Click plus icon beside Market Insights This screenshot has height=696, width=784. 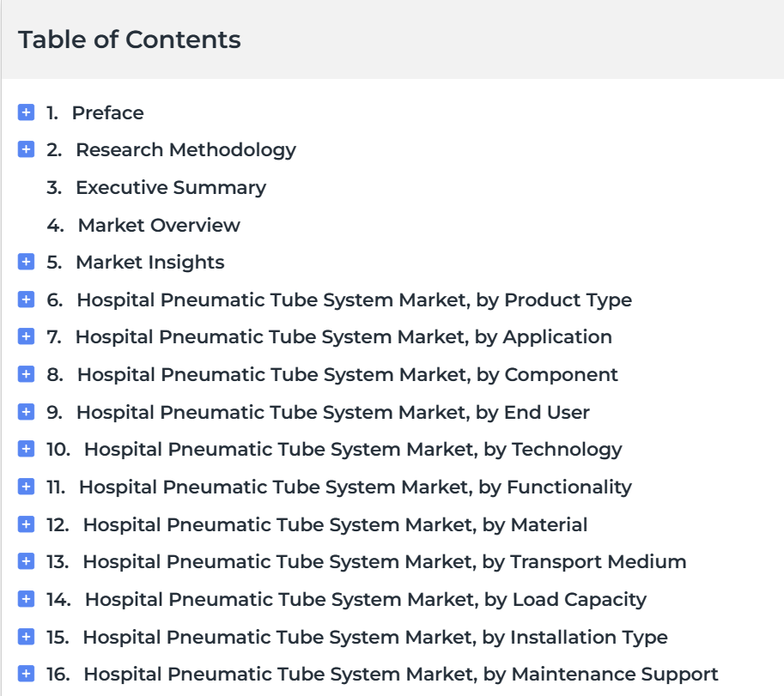pyautogui.click(x=26, y=262)
